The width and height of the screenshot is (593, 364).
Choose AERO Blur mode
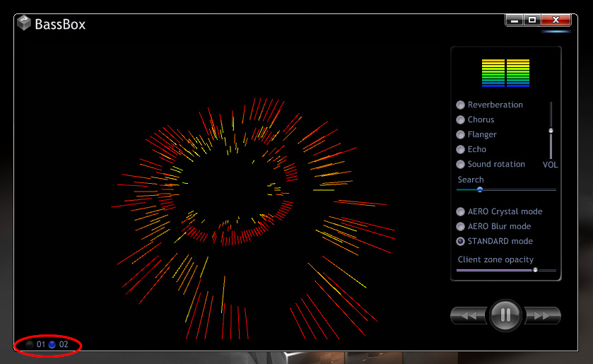[x=461, y=226]
